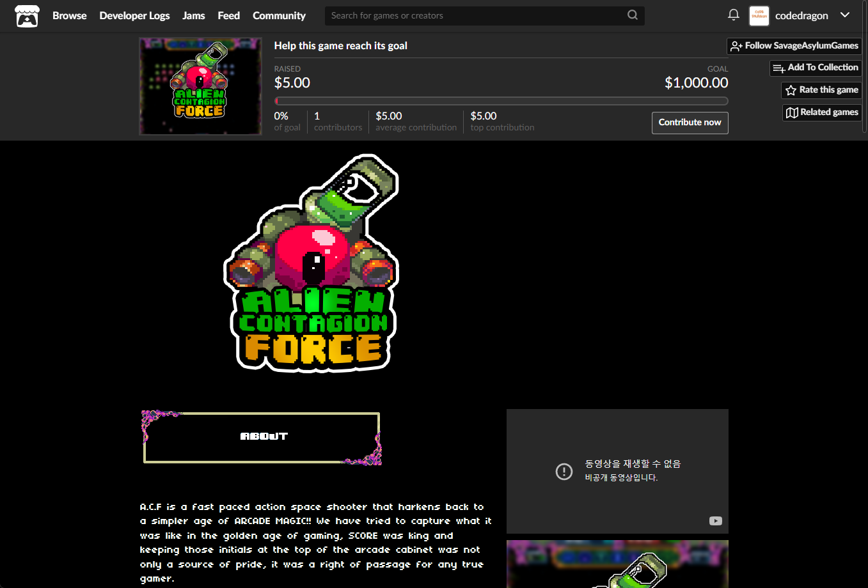Expand the account menu chevron
The width and height of the screenshot is (868, 588).
coord(845,15)
